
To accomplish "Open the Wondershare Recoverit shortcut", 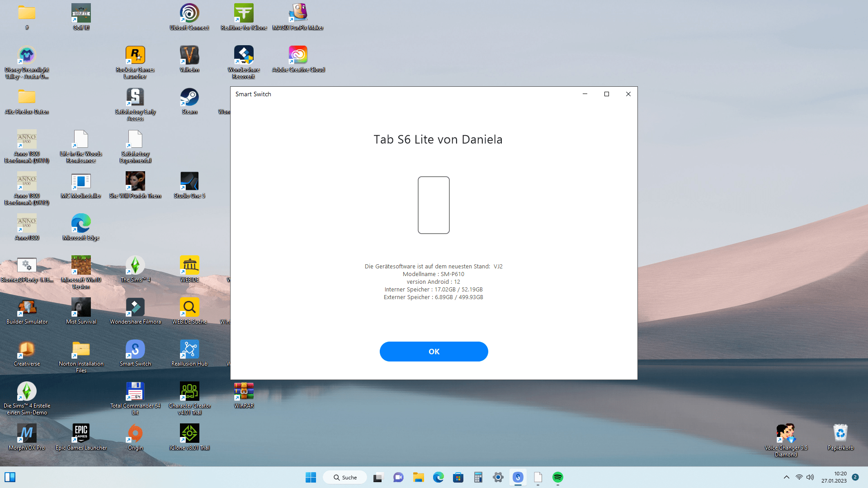I will pyautogui.click(x=244, y=62).
